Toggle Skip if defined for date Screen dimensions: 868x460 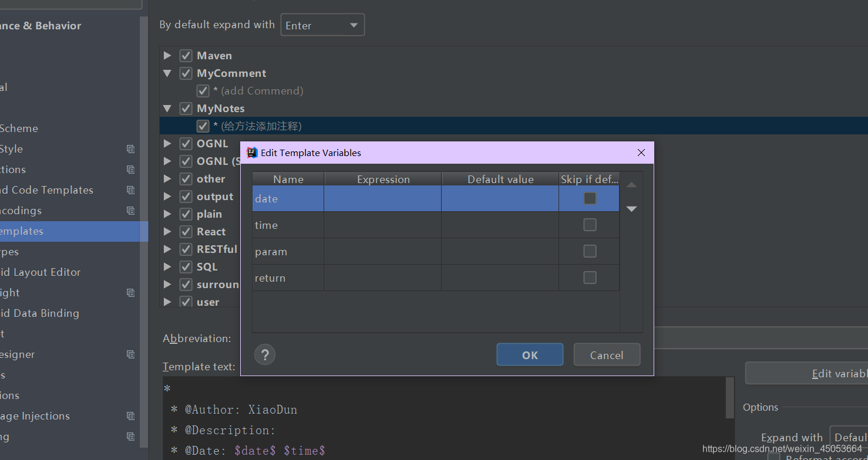pyautogui.click(x=590, y=198)
